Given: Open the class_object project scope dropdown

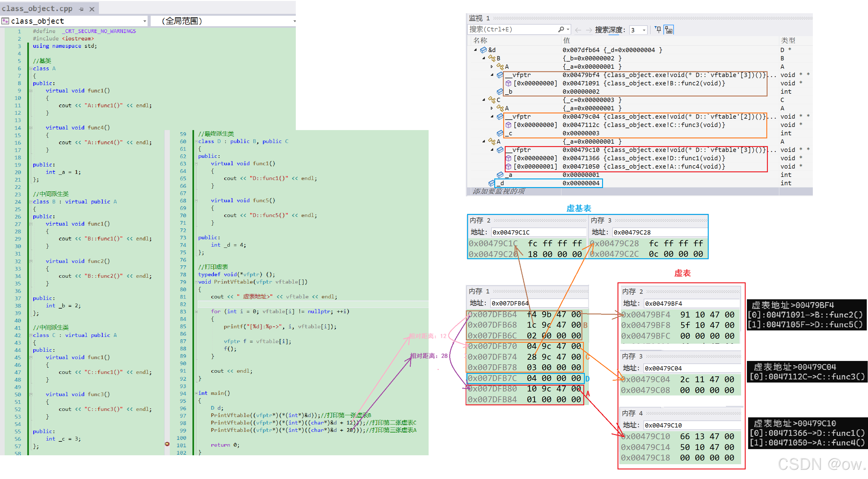Looking at the screenshot, I should (145, 21).
